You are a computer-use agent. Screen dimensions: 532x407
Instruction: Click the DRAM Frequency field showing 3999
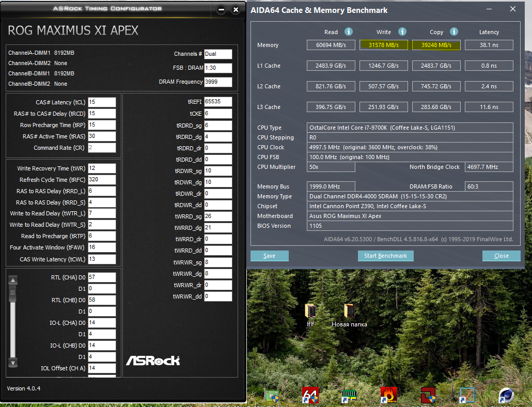coord(218,82)
